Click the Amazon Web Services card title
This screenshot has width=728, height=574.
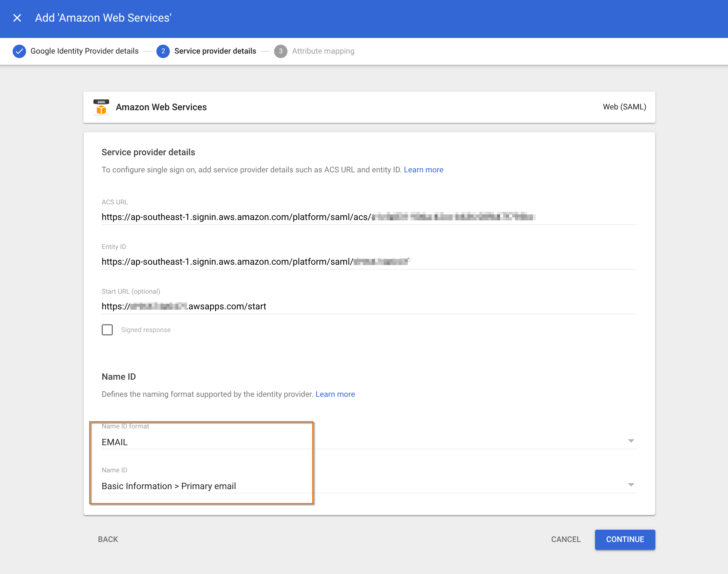(161, 107)
